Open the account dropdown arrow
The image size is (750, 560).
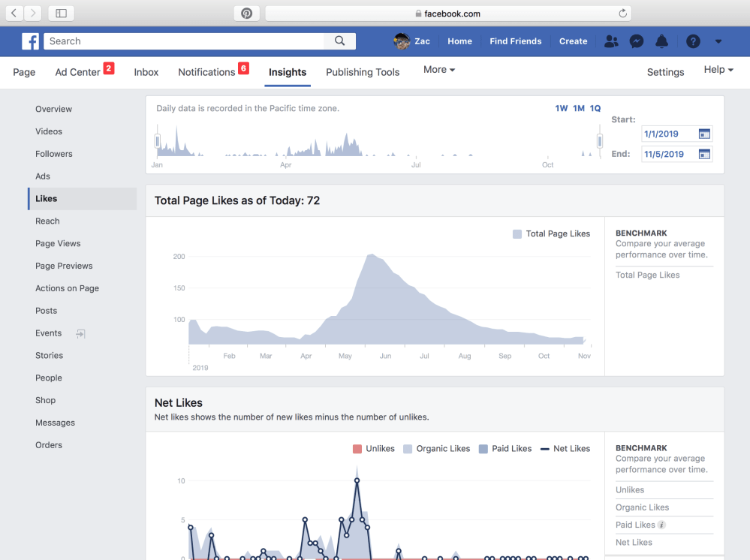click(718, 41)
